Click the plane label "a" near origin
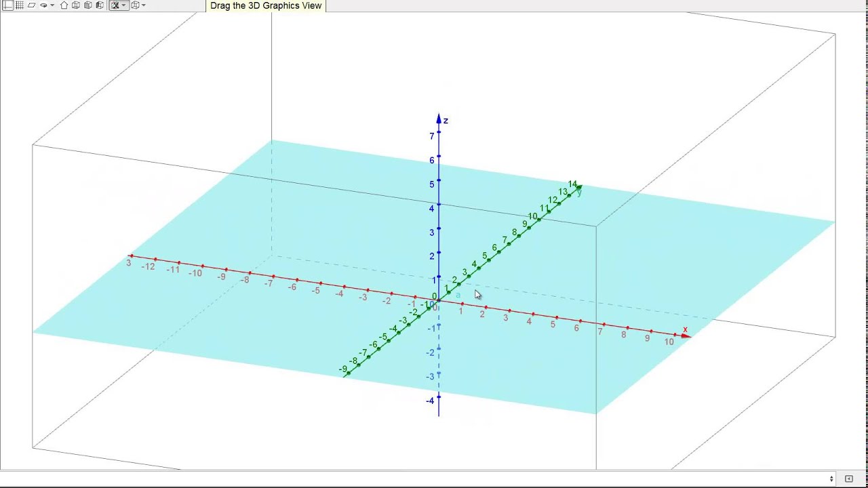 (458, 295)
